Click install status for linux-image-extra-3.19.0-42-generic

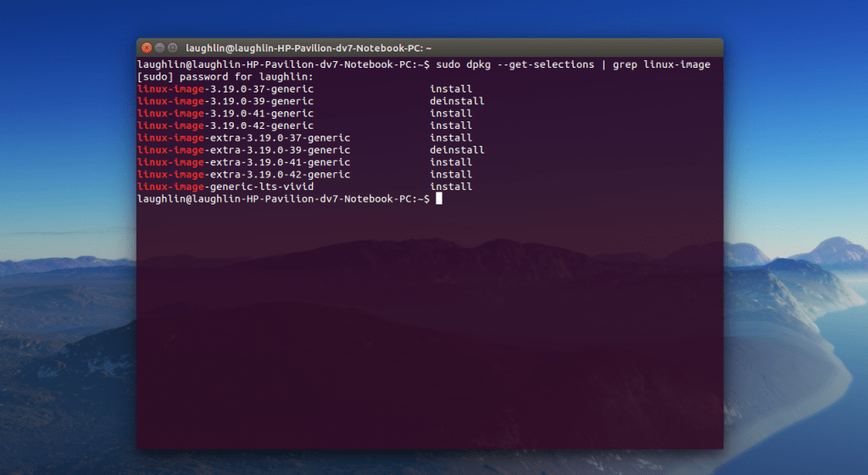[x=451, y=175]
